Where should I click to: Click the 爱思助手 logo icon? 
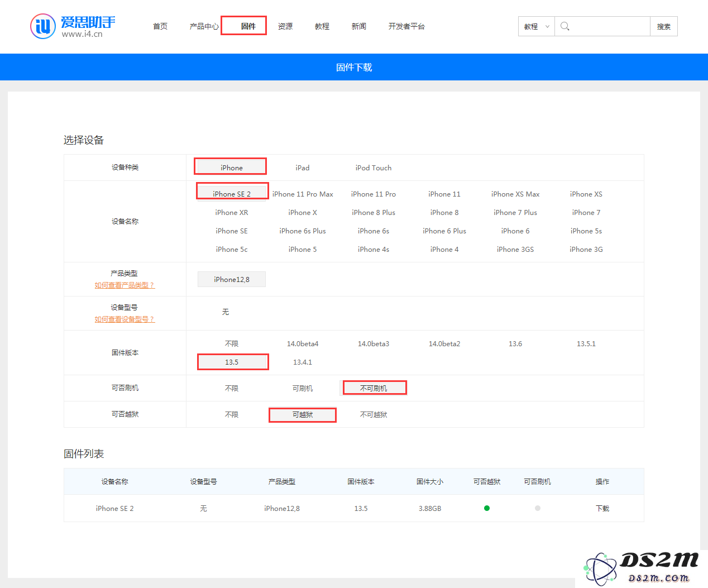click(43, 26)
